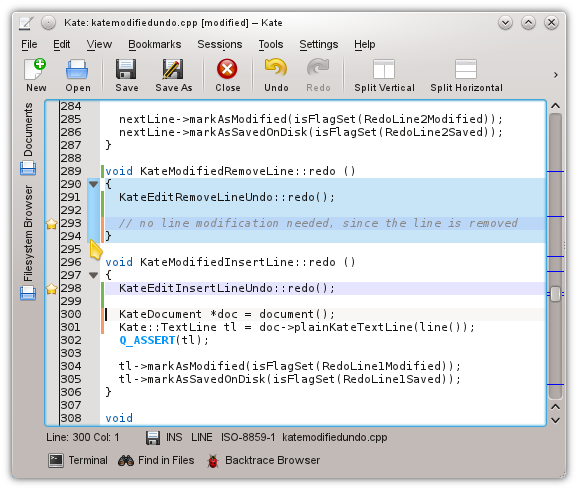The height and width of the screenshot is (490, 578).
Task: Show the Backtrace Browser panel
Action: pos(264,460)
